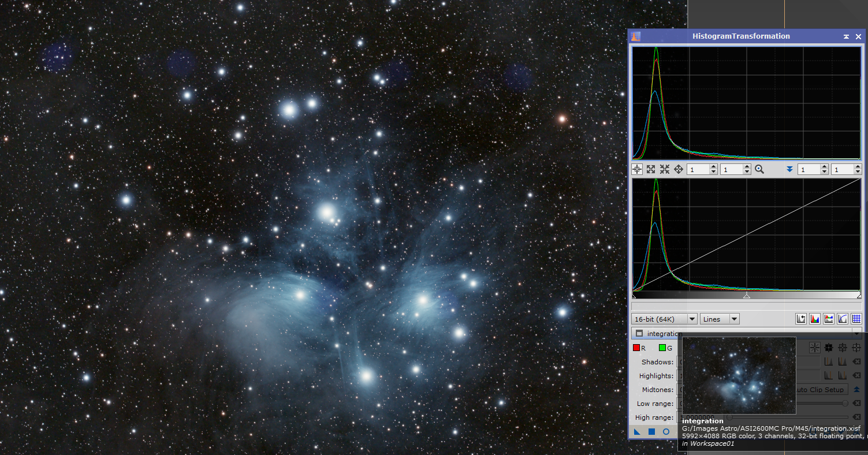Open the 16-bit (64K) resolution dropdown
This screenshot has height=455, width=868.
tap(664, 319)
